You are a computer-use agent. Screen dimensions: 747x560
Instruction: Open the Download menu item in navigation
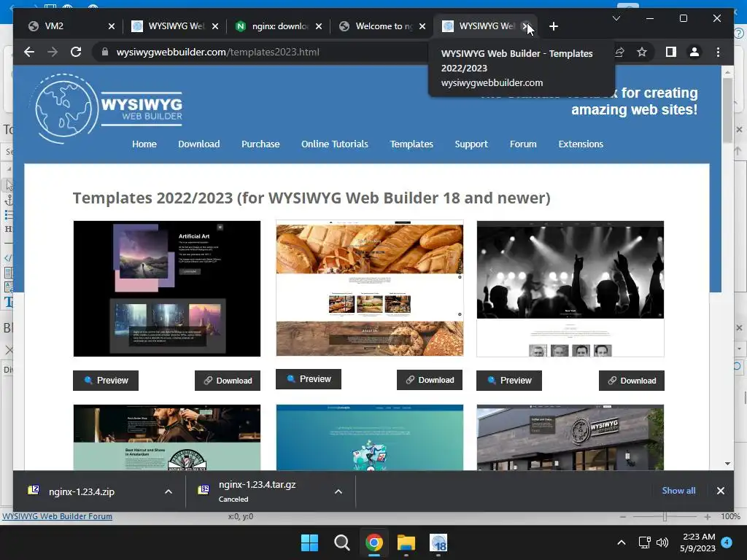198,144
